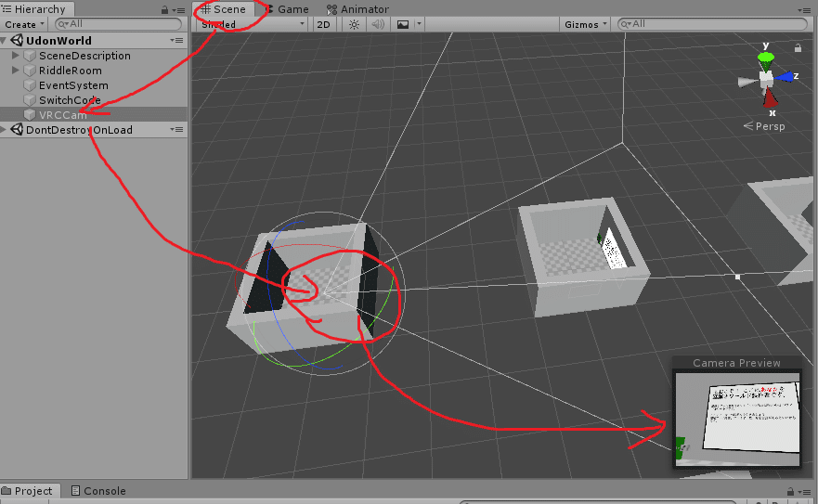The image size is (818, 504).
Task: Toggle 2D view mode
Action: [x=323, y=24]
